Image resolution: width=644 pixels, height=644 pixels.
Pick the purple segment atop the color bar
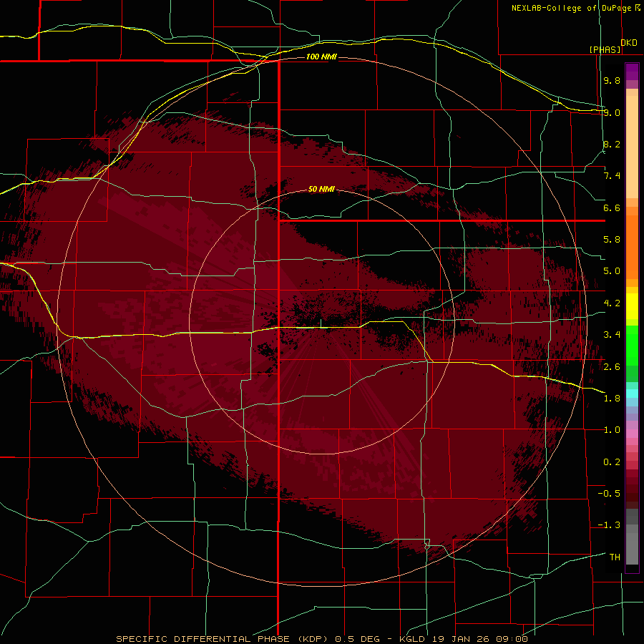pyautogui.click(x=632, y=72)
